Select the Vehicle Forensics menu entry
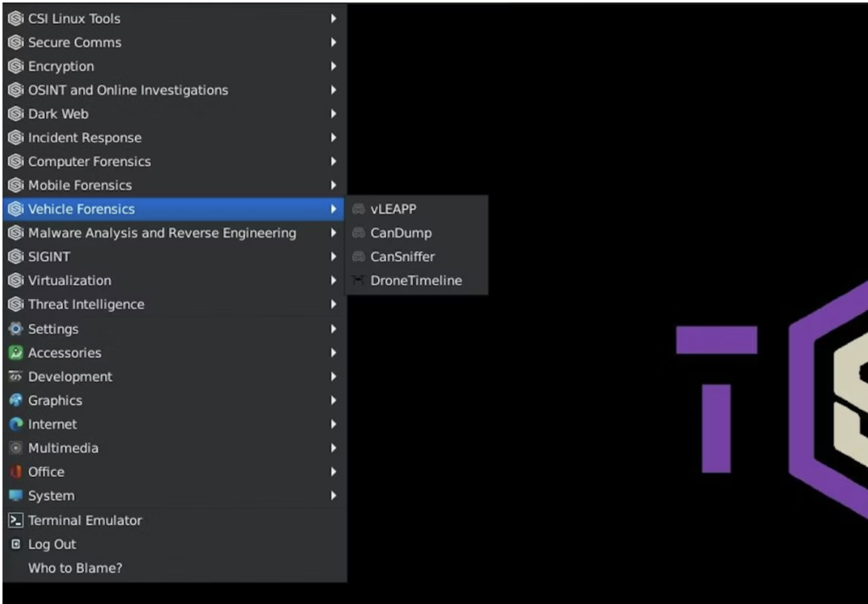The image size is (868, 604). pos(175,209)
